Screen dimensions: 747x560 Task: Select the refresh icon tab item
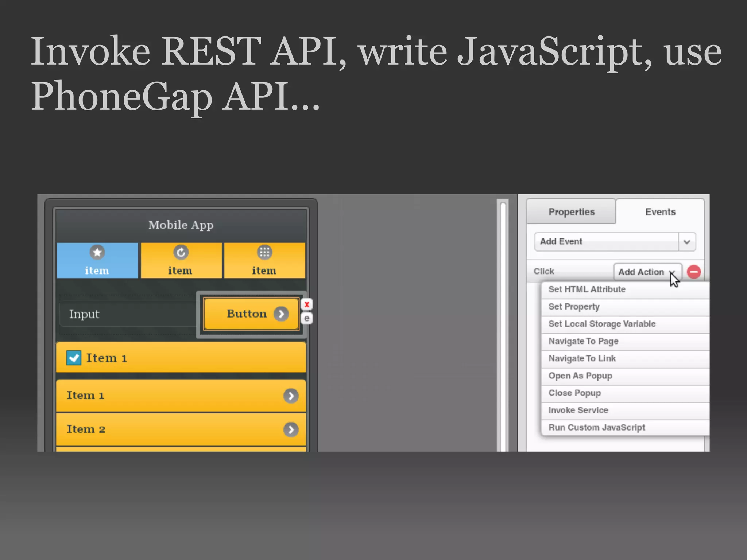point(181,260)
